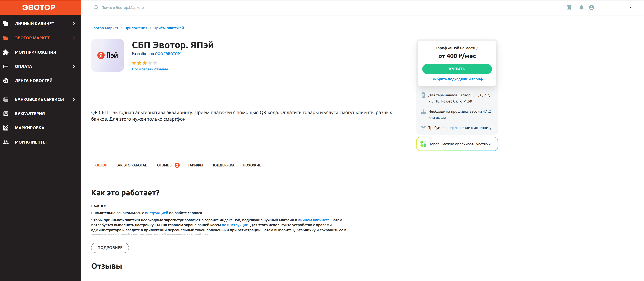Viewport: 644px width, 281px height.
Task: Click the Я Пэй app logo
Action: click(107, 55)
